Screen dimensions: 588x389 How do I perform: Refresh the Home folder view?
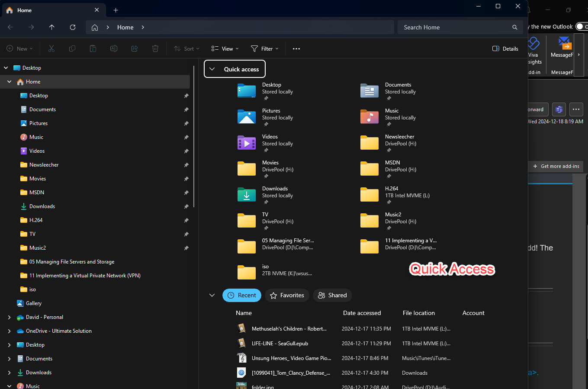(73, 27)
